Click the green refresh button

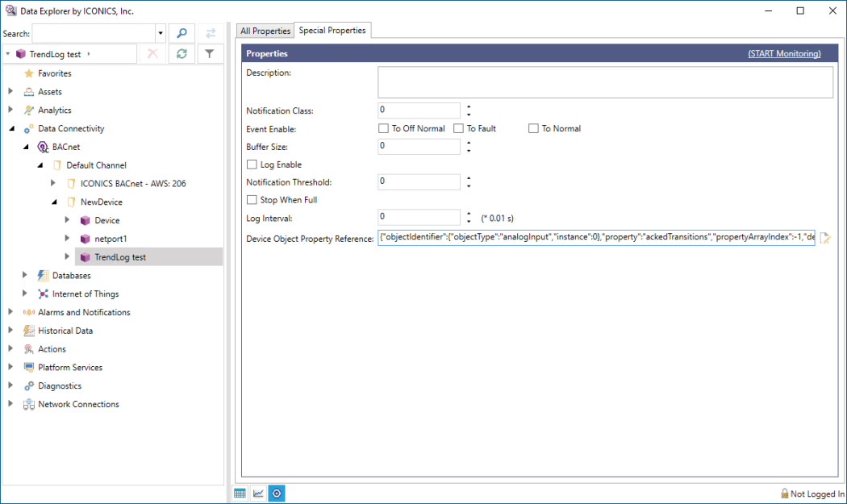click(x=181, y=53)
